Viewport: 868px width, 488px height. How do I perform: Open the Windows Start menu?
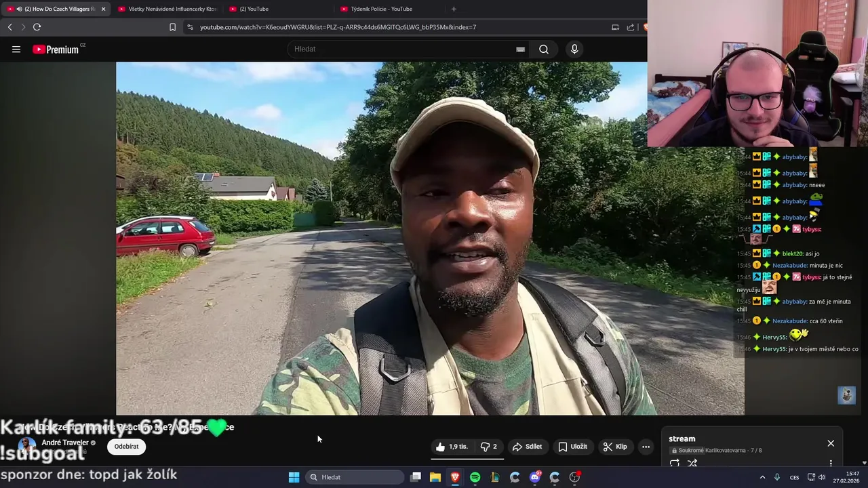[x=294, y=477]
